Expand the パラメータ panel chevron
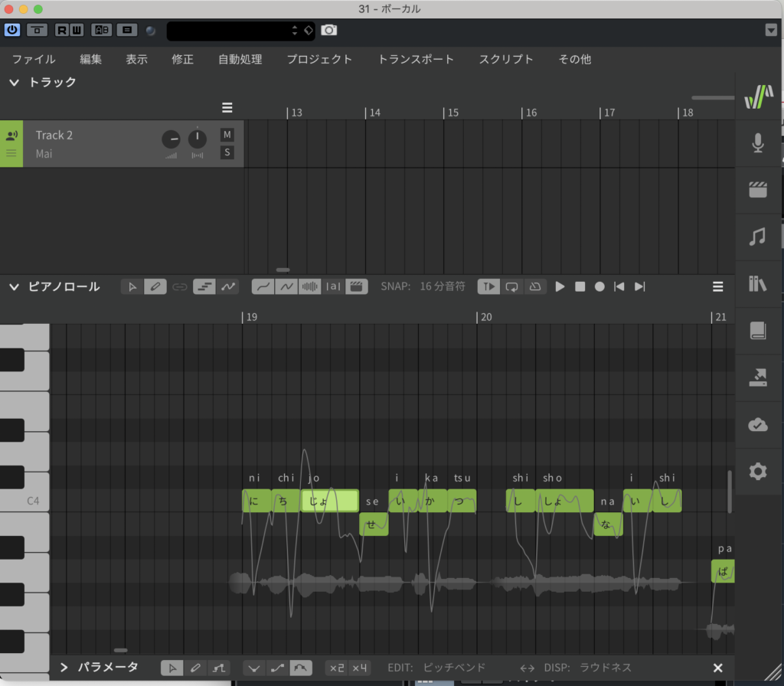The height and width of the screenshot is (686, 784). pyautogui.click(x=64, y=668)
